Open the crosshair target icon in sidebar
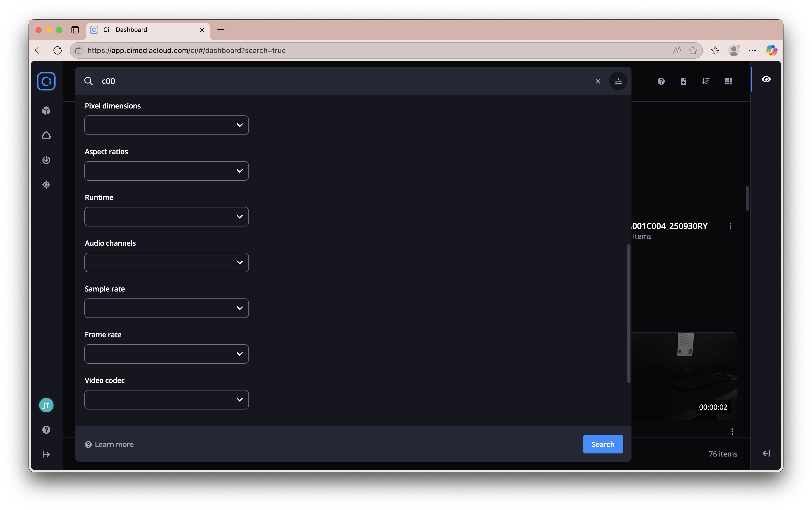The width and height of the screenshot is (812, 510). click(46, 184)
